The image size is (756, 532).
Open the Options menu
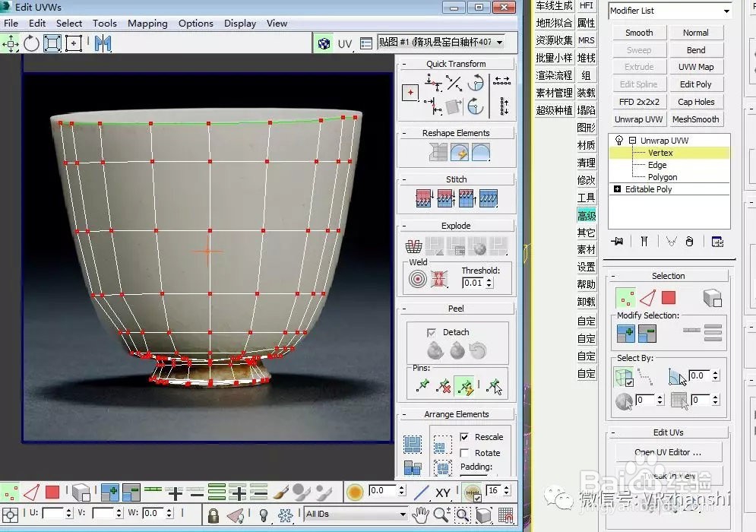tap(195, 24)
